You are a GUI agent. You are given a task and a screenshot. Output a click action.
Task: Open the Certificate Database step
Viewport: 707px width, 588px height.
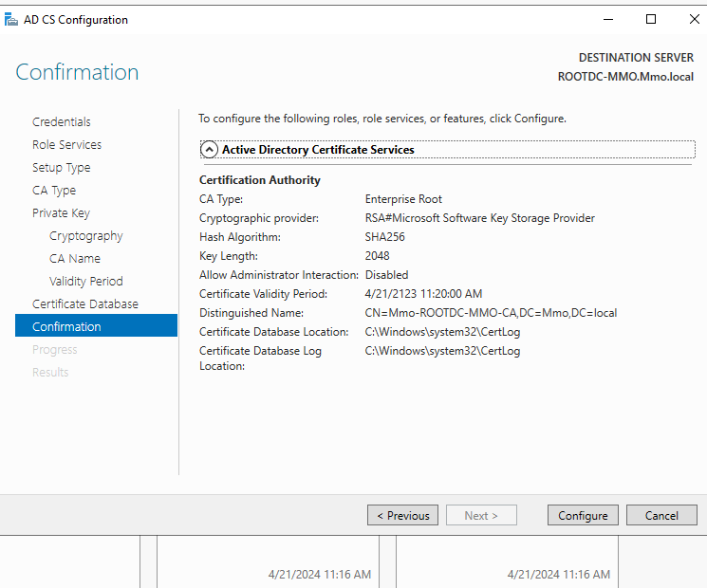point(85,304)
